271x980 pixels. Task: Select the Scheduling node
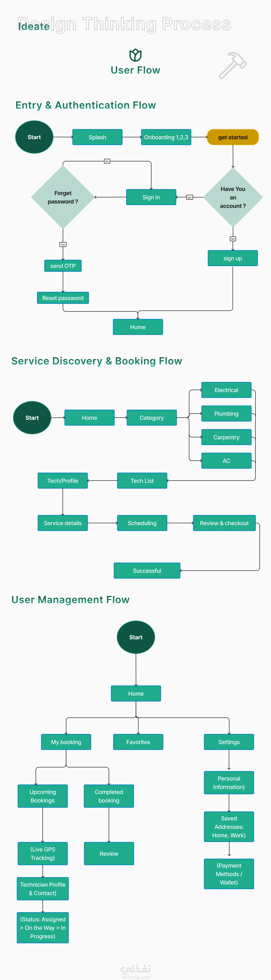point(142,523)
